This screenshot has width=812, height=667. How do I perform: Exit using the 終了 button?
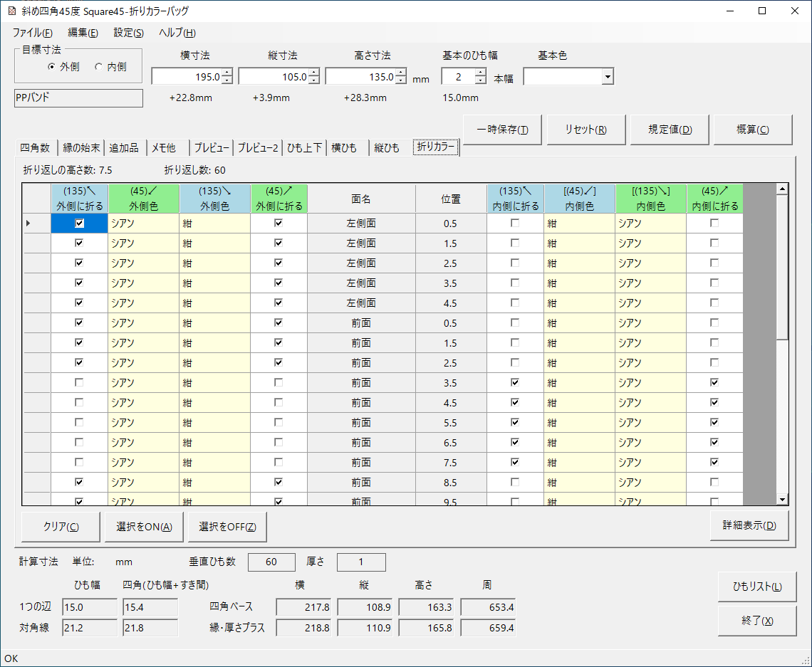(757, 621)
